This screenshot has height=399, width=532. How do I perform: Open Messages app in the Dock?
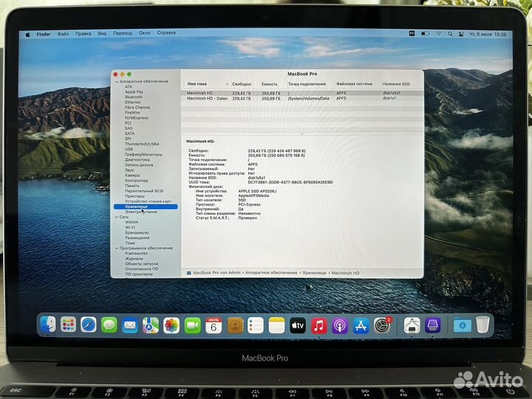[x=109, y=325]
